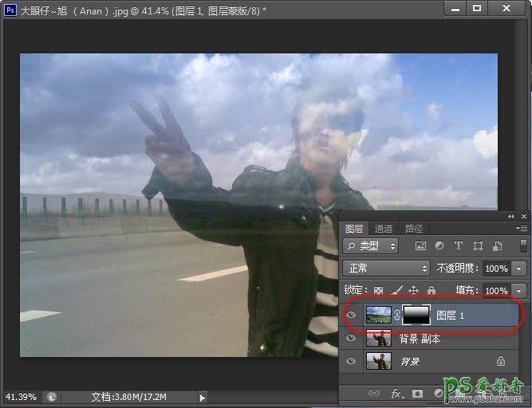
Task: Click the 填充 fill percentage field
Action: click(x=496, y=291)
